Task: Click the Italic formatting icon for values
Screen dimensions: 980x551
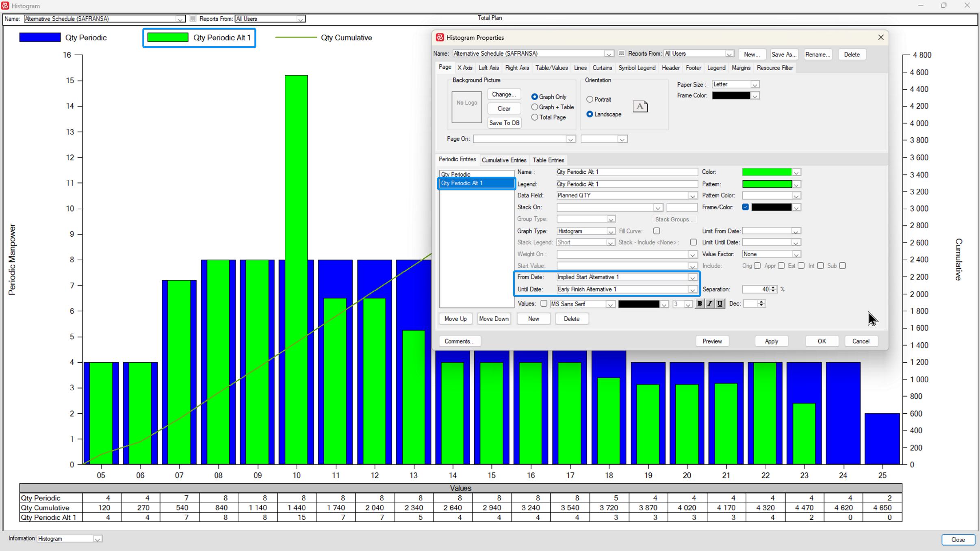Action: pos(709,304)
